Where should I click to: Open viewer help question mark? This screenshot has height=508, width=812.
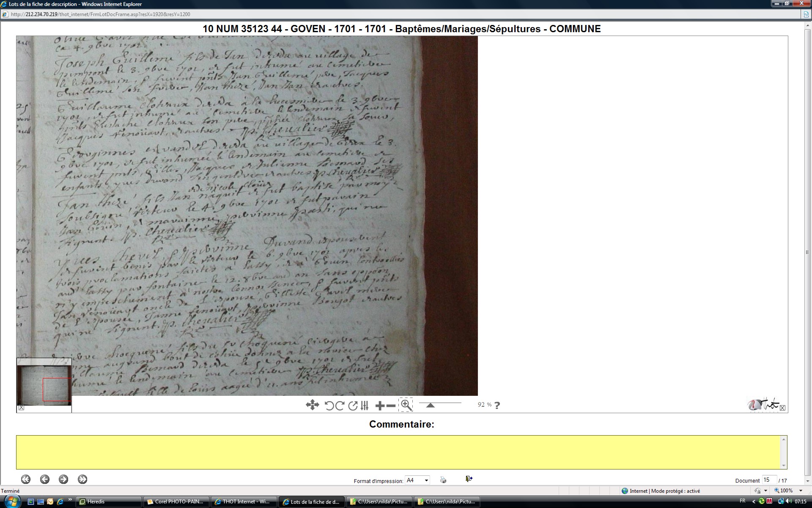tap(497, 405)
